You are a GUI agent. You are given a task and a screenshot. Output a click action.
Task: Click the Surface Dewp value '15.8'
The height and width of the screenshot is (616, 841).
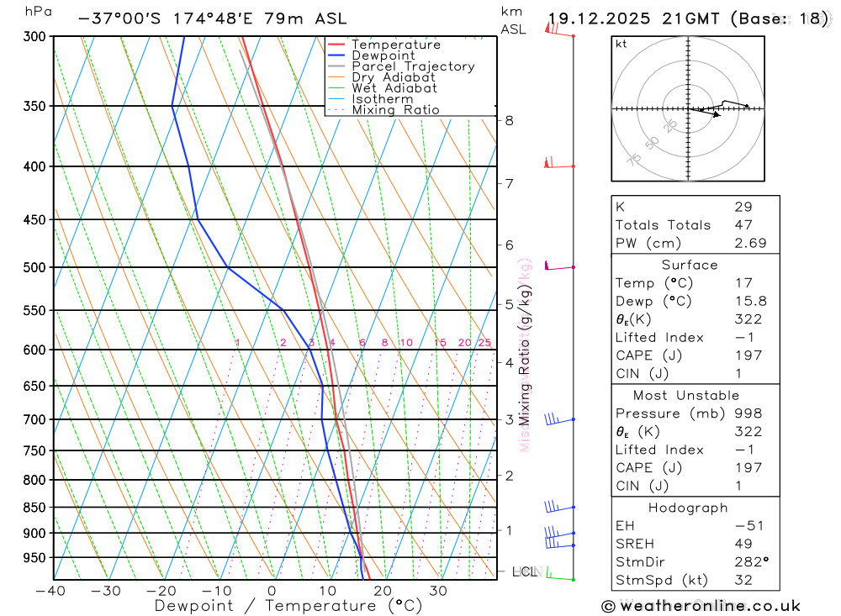click(750, 302)
